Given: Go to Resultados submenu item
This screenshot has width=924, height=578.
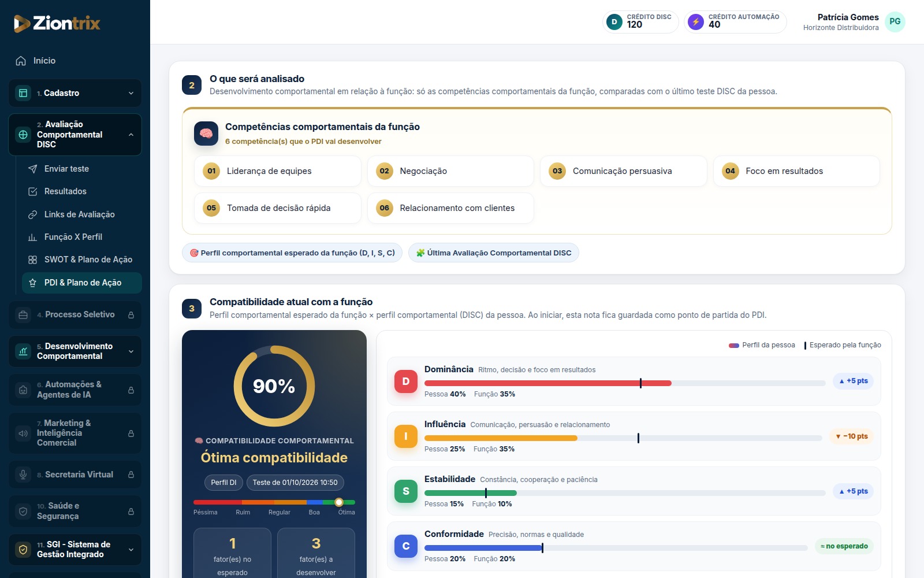Looking at the screenshot, I should pyautogui.click(x=82, y=191).
